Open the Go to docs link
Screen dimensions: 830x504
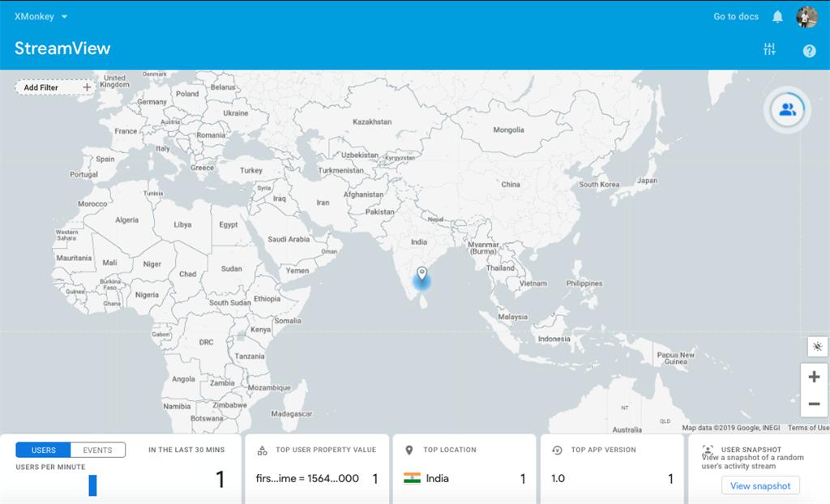pyautogui.click(x=736, y=16)
